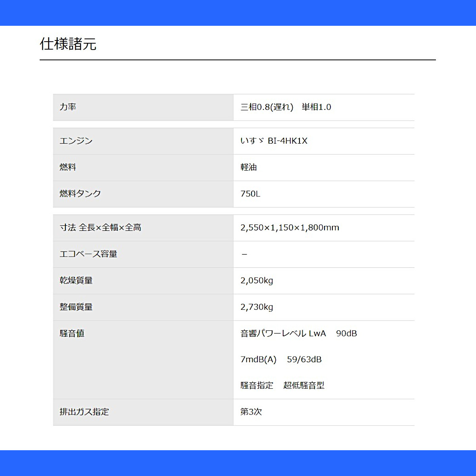Select the 騒音値 label cell
This screenshot has height=476, width=476.
click(143, 360)
